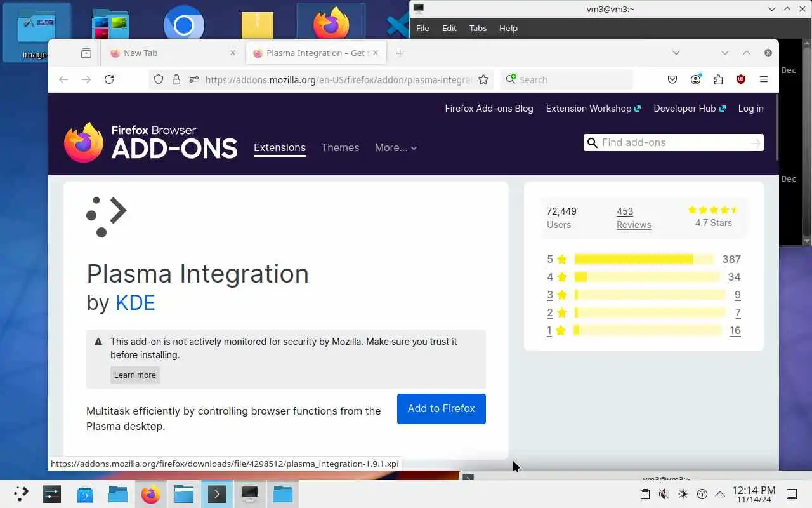Open the 7 two-star reviews count

pos(738,312)
